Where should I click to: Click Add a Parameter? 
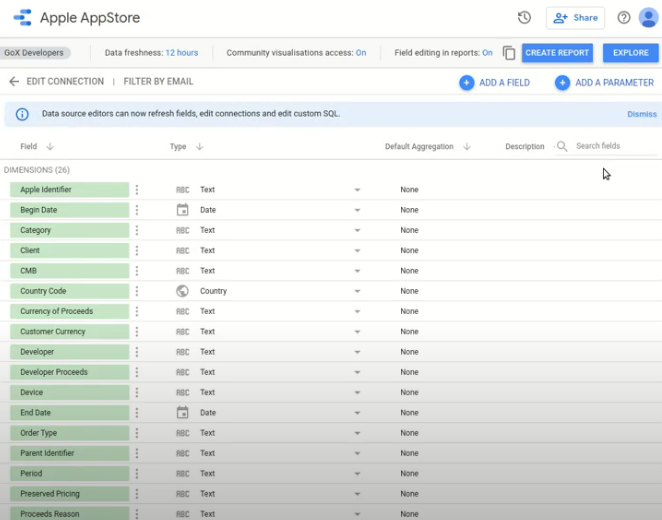coord(604,83)
